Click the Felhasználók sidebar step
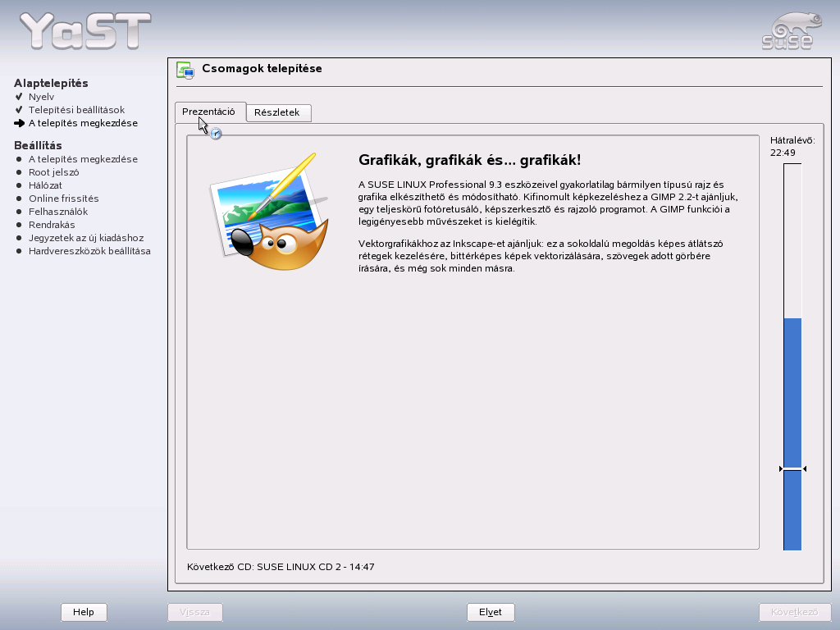Image resolution: width=840 pixels, height=630 pixels. tap(58, 212)
